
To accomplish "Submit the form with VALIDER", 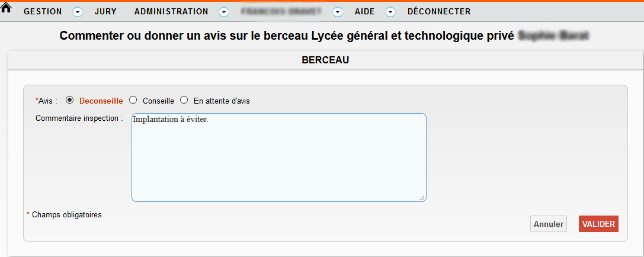I will tap(598, 224).
